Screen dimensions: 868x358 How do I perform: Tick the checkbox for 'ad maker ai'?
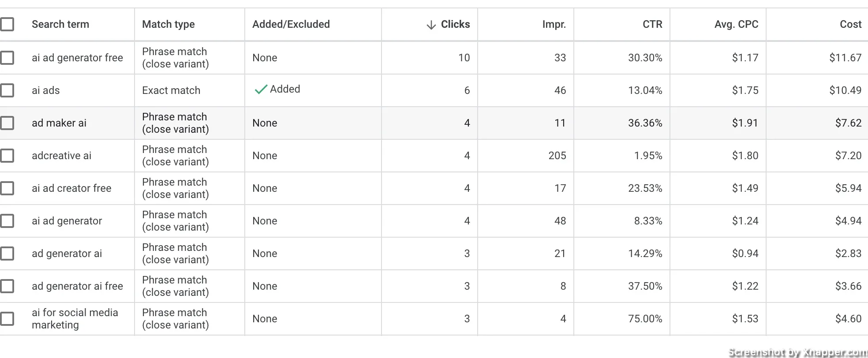click(x=7, y=123)
